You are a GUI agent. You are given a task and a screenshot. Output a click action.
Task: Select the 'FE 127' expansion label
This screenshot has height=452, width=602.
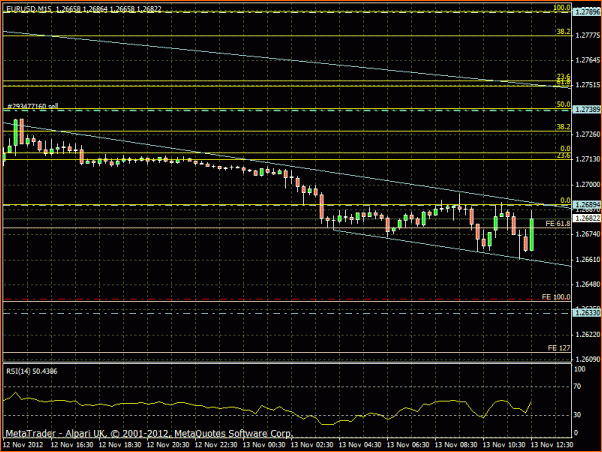(x=559, y=348)
